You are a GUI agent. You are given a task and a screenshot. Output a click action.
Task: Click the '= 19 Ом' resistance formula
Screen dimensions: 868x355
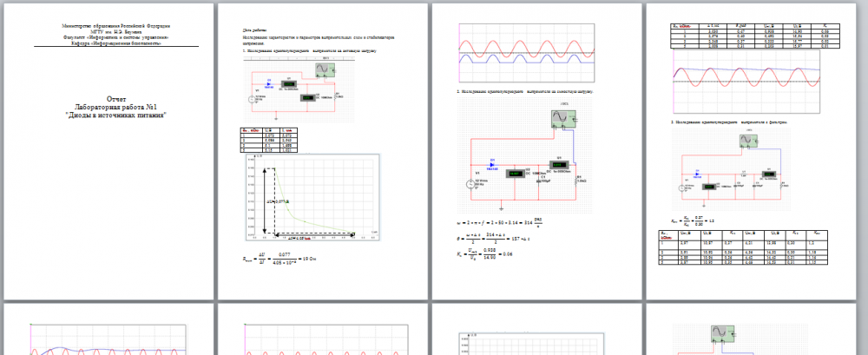coord(280,258)
